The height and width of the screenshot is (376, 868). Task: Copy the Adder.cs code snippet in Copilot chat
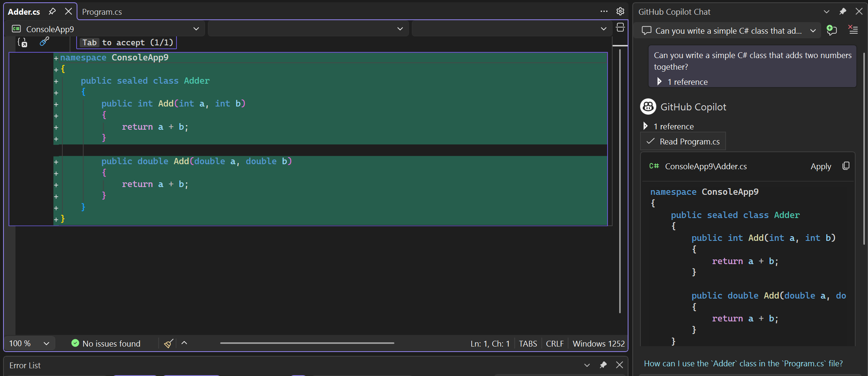click(846, 166)
